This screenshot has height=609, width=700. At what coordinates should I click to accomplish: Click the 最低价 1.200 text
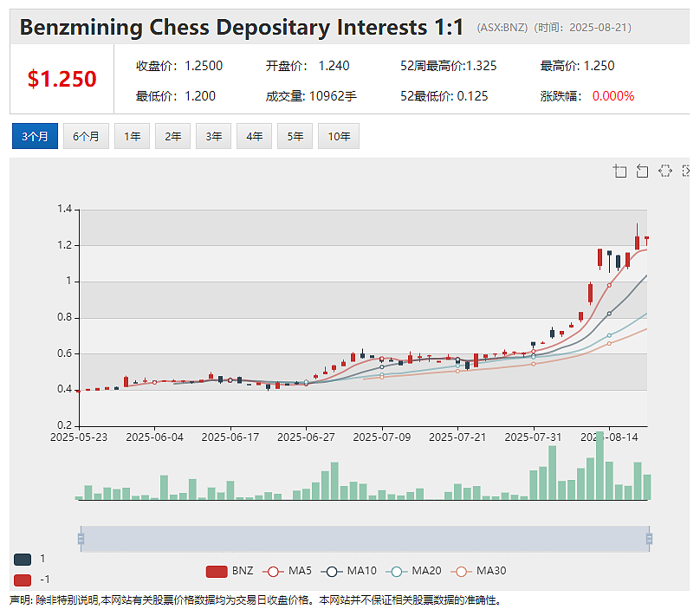tap(176, 96)
